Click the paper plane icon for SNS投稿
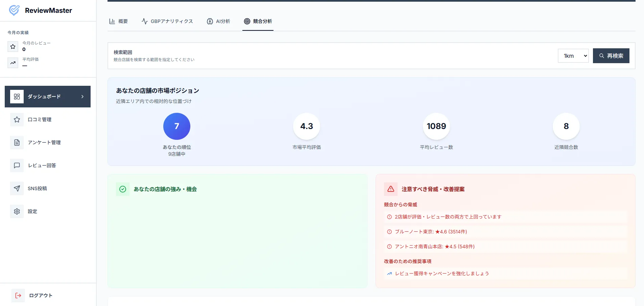 17,188
